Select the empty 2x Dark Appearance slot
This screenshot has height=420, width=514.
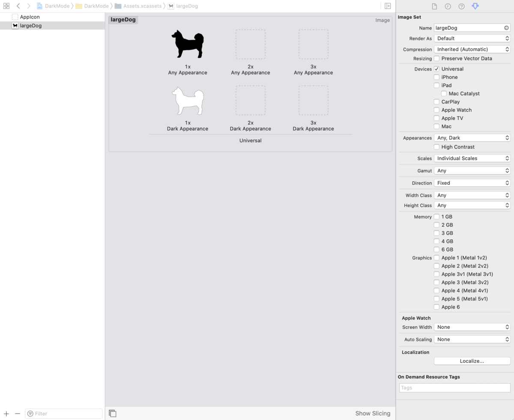pyautogui.click(x=251, y=100)
